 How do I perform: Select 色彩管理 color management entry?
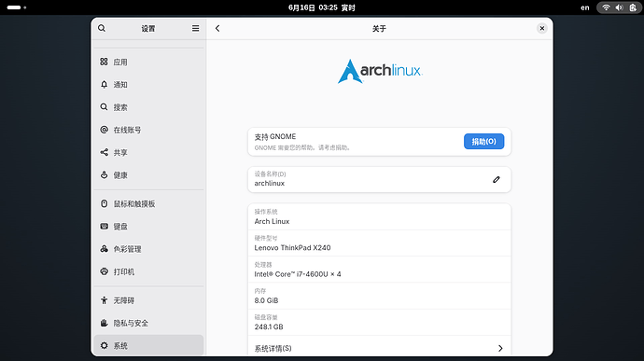pyautogui.click(x=148, y=249)
